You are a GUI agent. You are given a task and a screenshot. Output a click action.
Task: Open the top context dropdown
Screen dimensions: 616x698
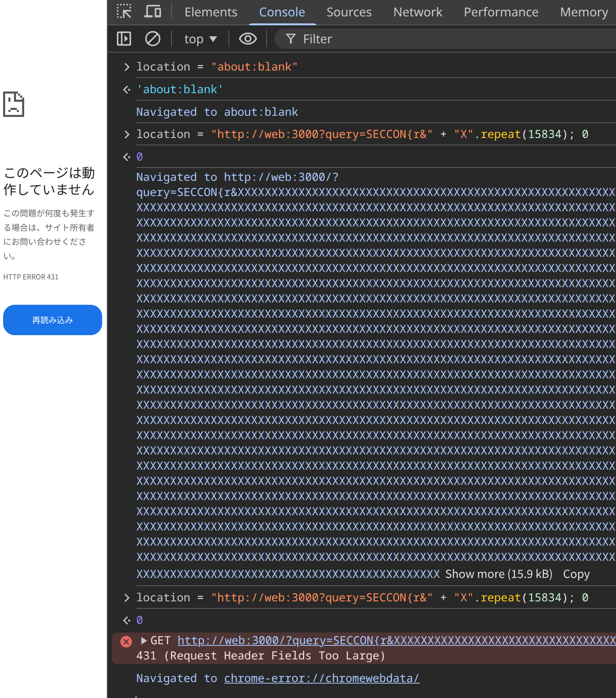point(200,39)
